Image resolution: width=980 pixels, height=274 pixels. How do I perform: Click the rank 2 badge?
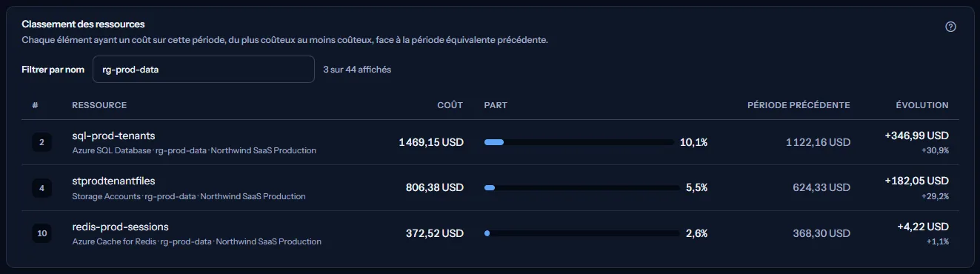(x=41, y=142)
